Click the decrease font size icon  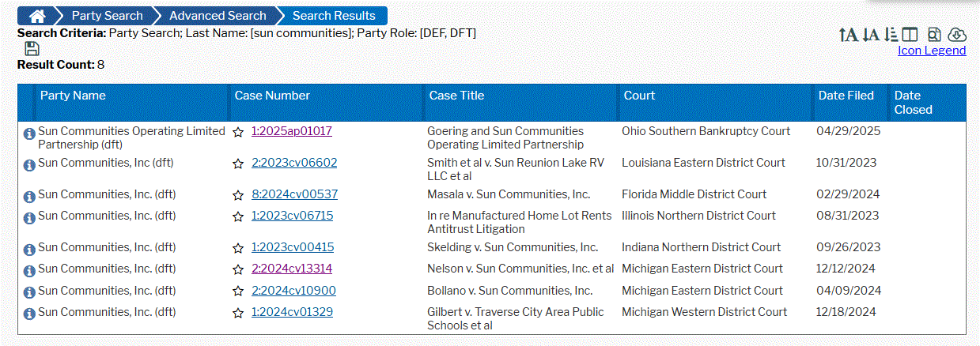(x=870, y=35)
